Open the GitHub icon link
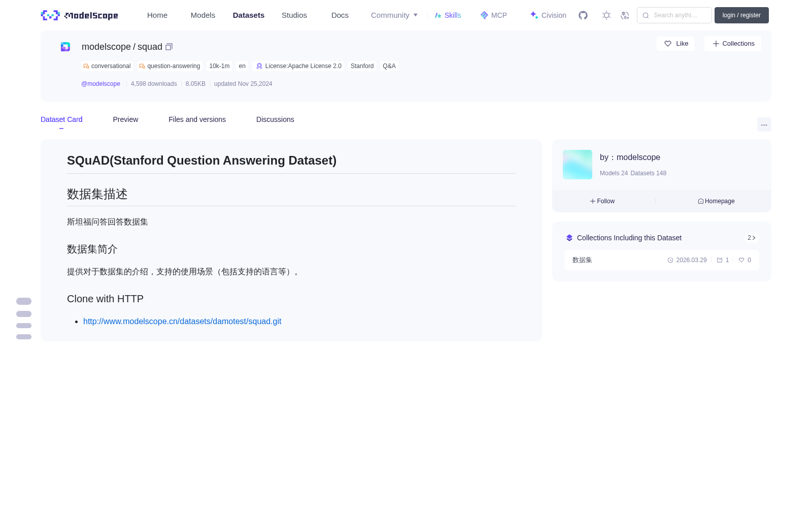 coord(583,15)
